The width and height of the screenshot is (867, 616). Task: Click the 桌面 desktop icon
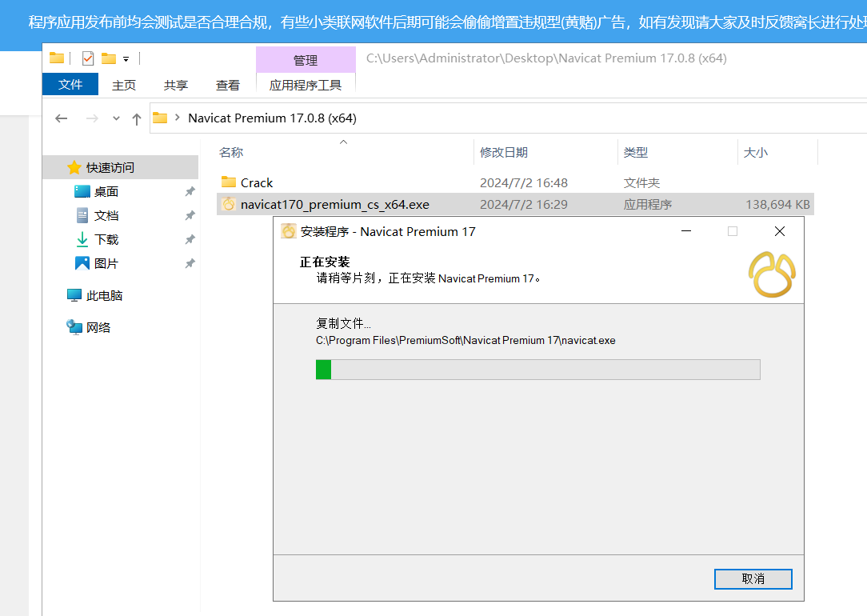click(82, 191)
